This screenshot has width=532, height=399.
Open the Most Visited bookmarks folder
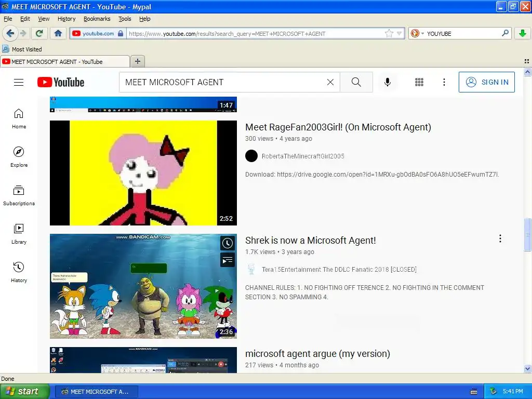click(x=22, y=49)
